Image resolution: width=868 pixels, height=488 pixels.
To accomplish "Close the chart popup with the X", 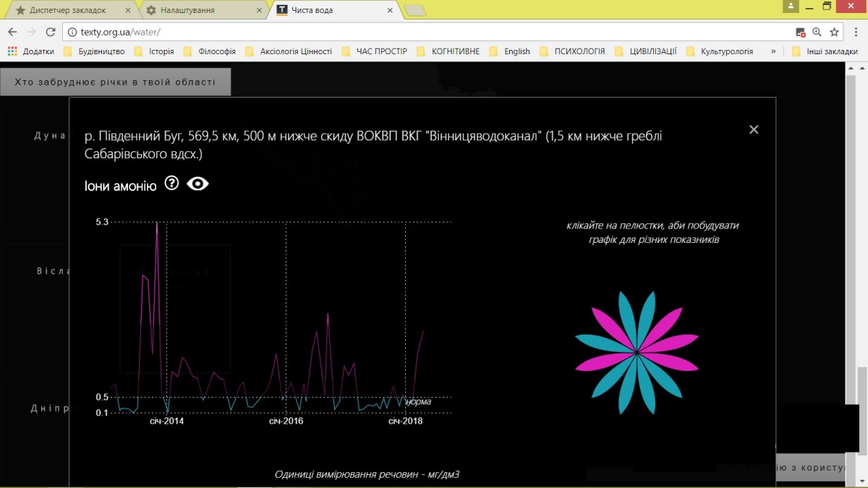I will pos(754,129).
